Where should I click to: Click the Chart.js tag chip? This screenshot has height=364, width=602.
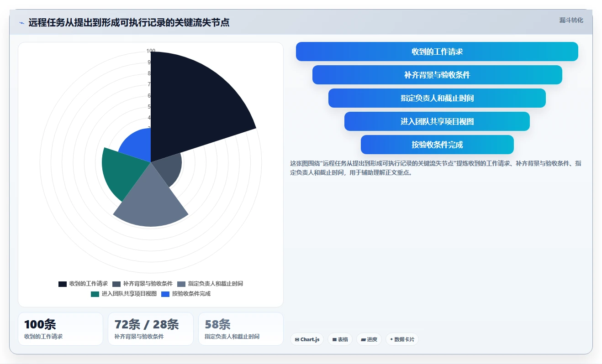307,339
